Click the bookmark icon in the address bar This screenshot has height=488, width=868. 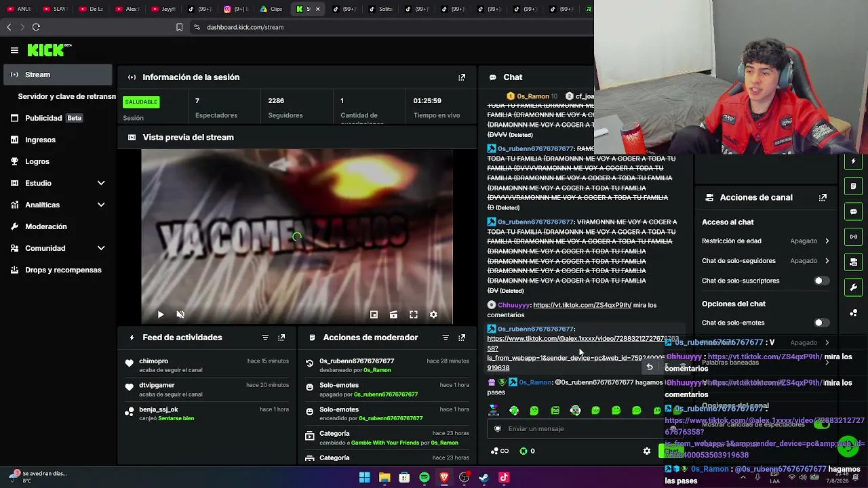pyautogui.click(x=179, y=27)
